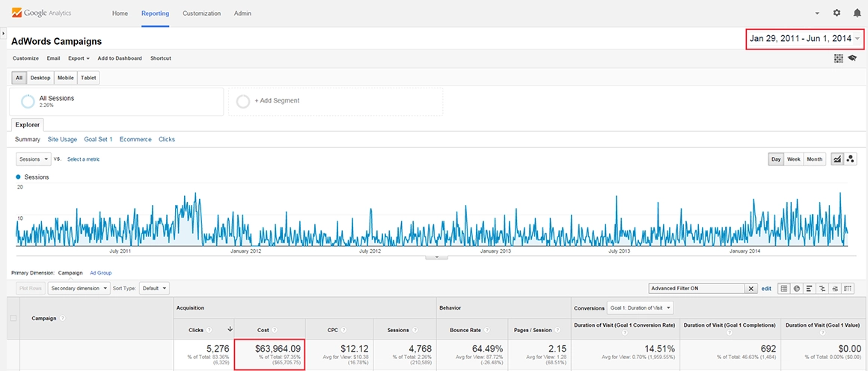This screenshot has height=371, width=868.
Task: Select the pivot table view icon
Action: (x=848, y=289)
